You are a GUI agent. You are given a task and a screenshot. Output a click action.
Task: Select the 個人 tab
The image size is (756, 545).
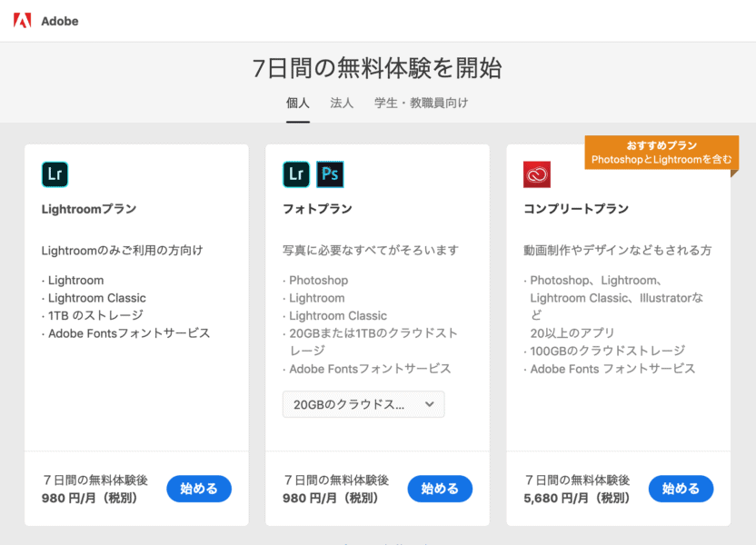tap(297, 103)
